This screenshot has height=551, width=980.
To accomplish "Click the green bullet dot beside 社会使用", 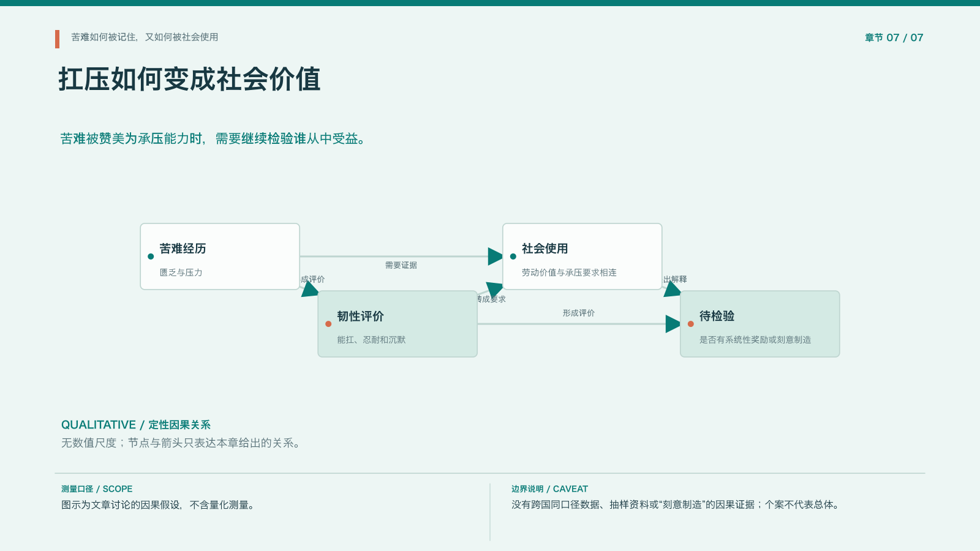I will tap(513, 257).
